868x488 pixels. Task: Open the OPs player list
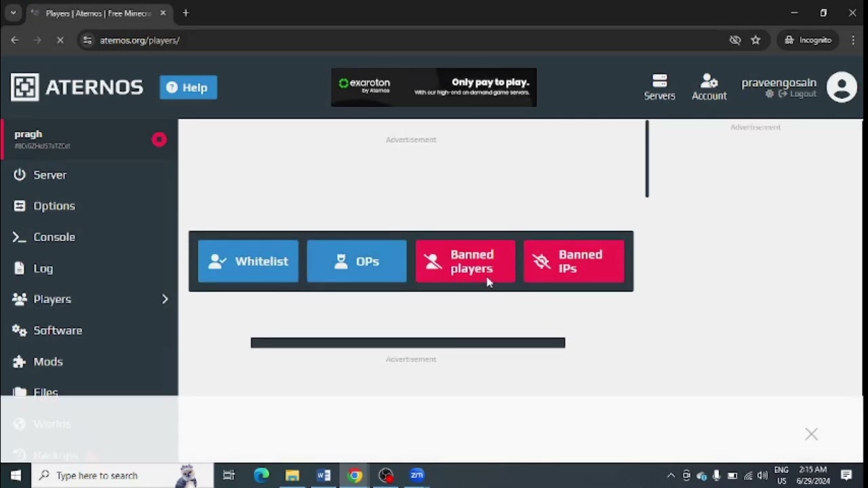[x=357, y=262]
